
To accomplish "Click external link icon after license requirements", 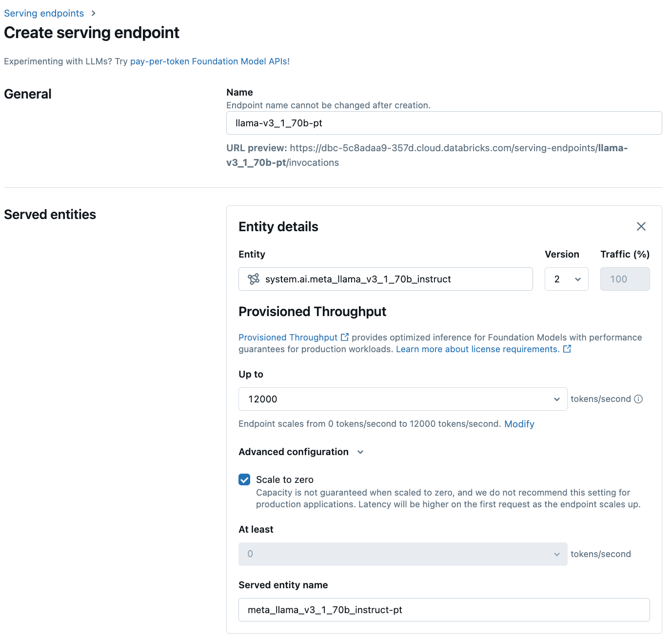I will click(x=567, y=349).
